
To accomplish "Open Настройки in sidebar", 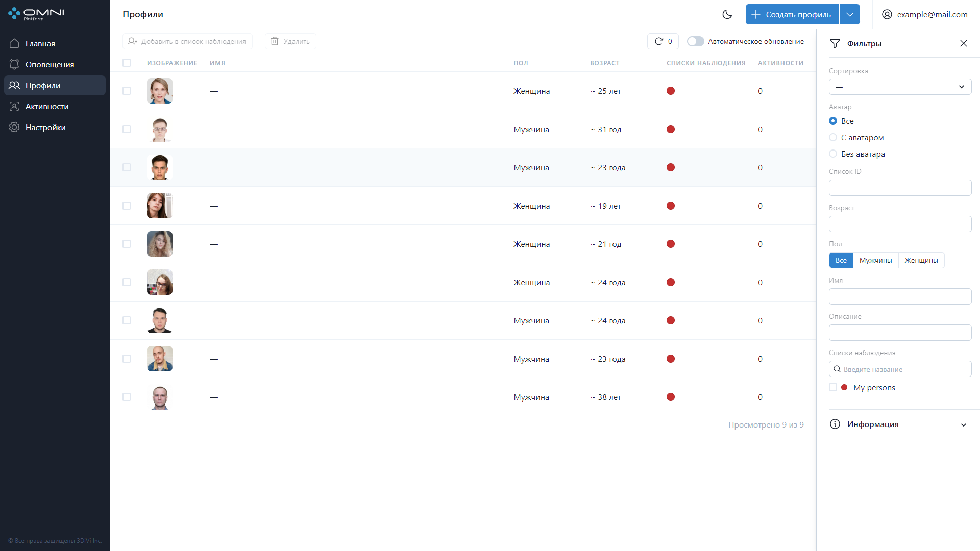I will [x=55, y=127].
